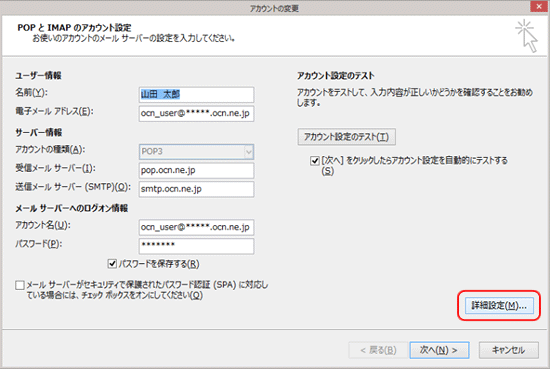
Task: Open 詳細設定(M)... settings button
Action: 499,306
